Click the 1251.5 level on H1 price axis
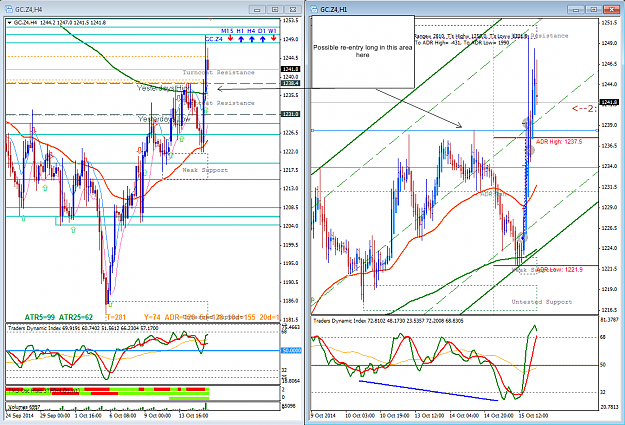This screenshot has height=425, width=625. pyautogui.click(x=609, y=23)
